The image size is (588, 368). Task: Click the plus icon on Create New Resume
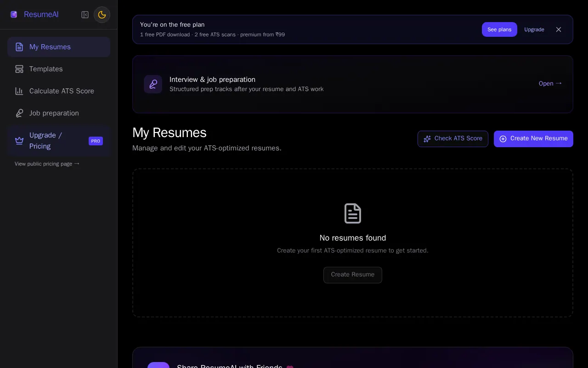pyautogui.click(x=503, y=139)
